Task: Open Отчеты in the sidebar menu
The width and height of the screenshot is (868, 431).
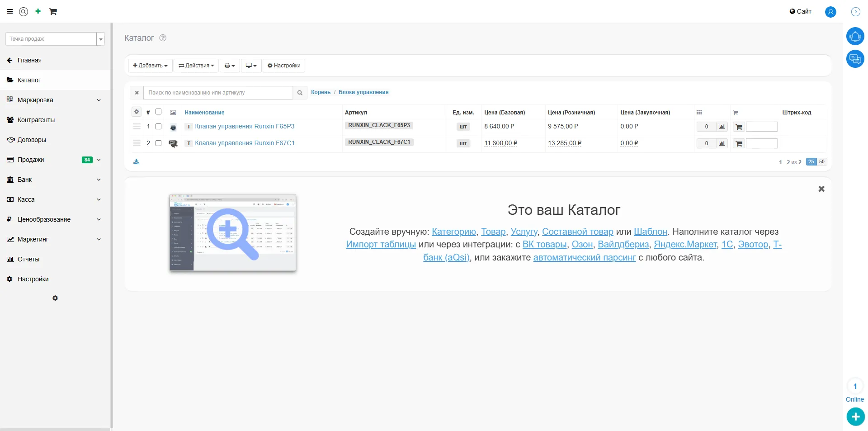Action: pyautogui.click(x=28, y=259)
